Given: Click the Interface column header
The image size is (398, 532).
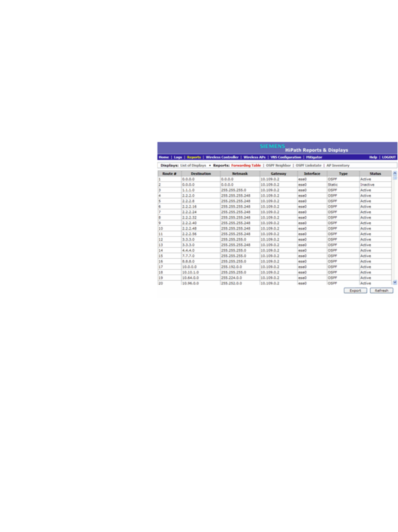Looking at the screenshot, I should [312, 174].
